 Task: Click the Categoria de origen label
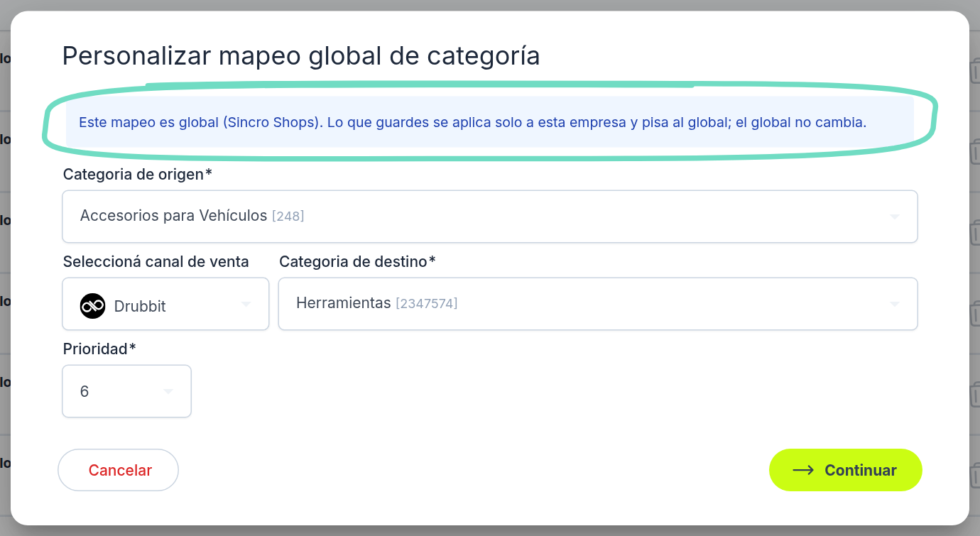(x=138, y=174)
